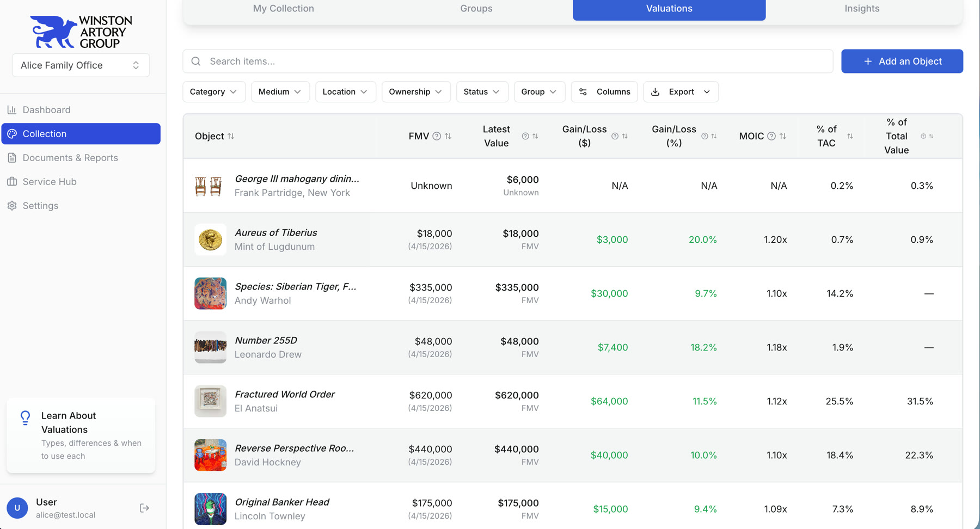Click the Add an Object button

pos(902,61)
